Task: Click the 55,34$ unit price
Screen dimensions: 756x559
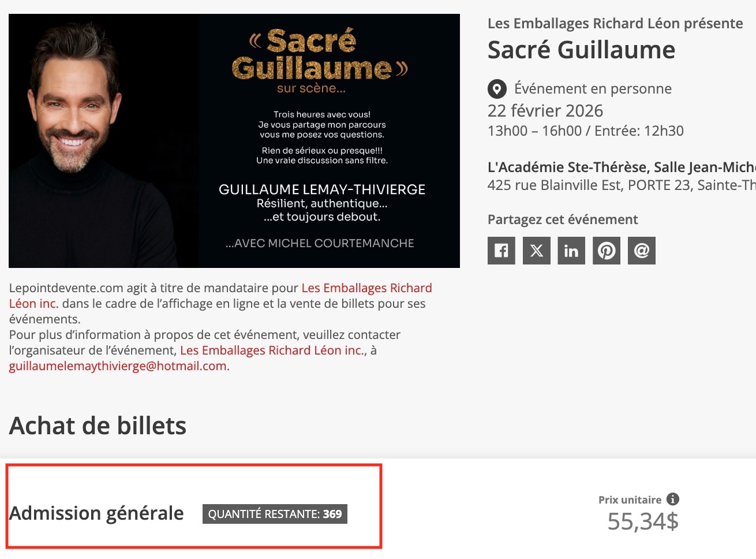Action: pos(643,521)
